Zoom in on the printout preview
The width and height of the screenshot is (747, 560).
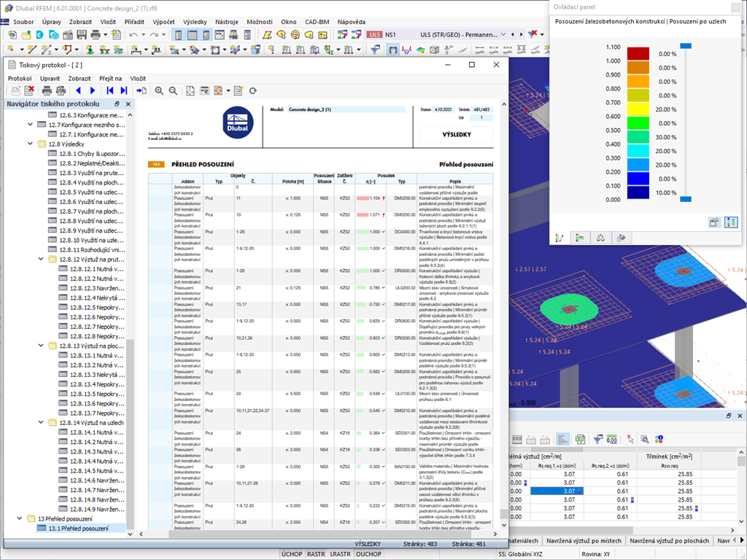[159, 90]
